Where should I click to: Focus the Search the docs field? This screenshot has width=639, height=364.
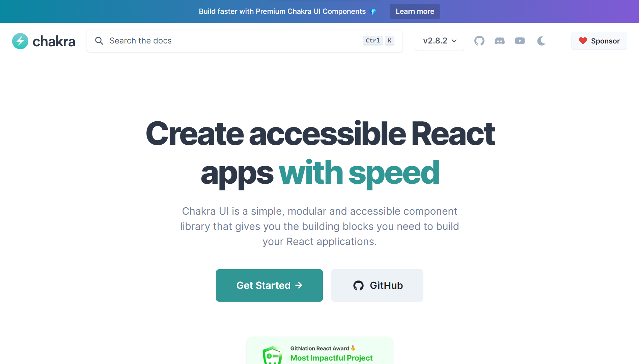[x=245, y=41]
